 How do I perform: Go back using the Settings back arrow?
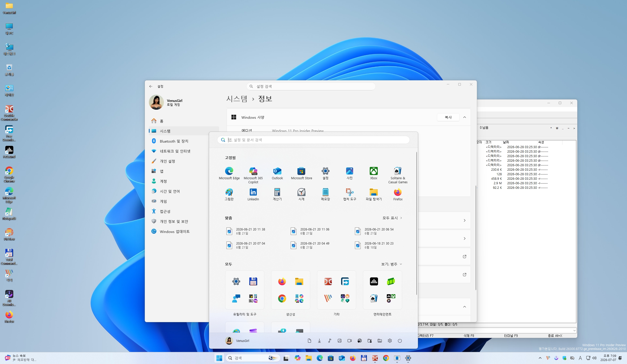[x=151, y=86]
